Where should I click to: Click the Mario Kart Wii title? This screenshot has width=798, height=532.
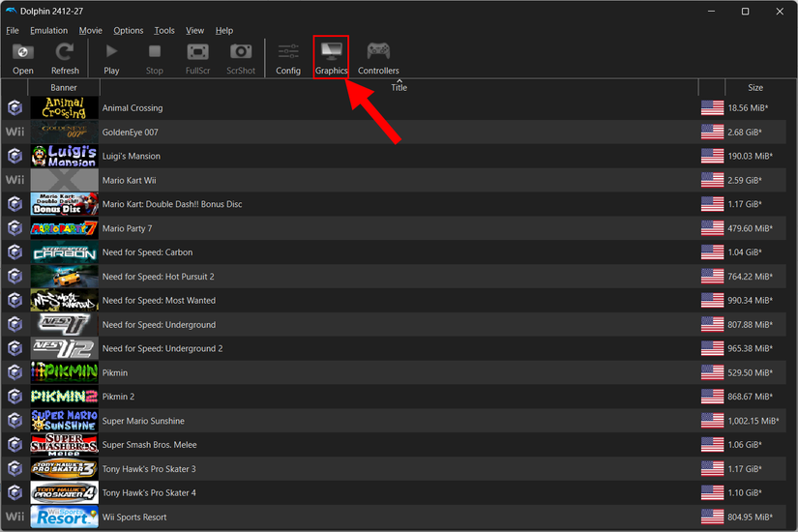point(130,180)
